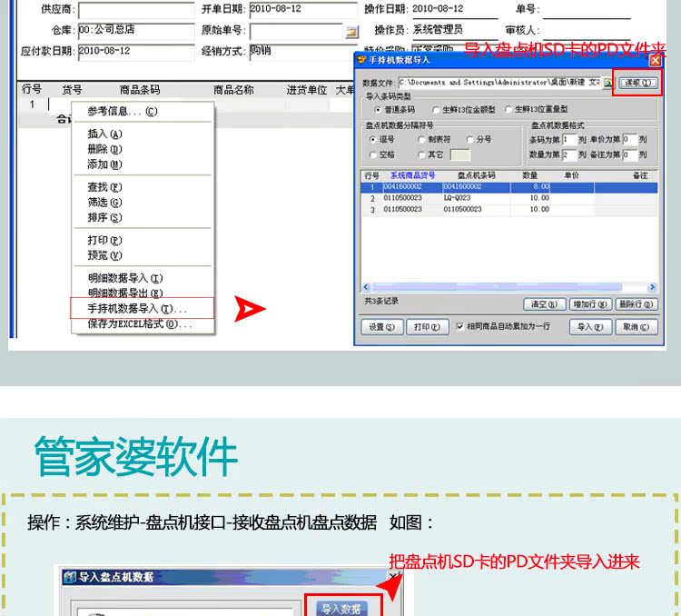Viewport: 681px width, 616px height.
Task: Click the 删除行(D) button
Action: pos(637,304)
